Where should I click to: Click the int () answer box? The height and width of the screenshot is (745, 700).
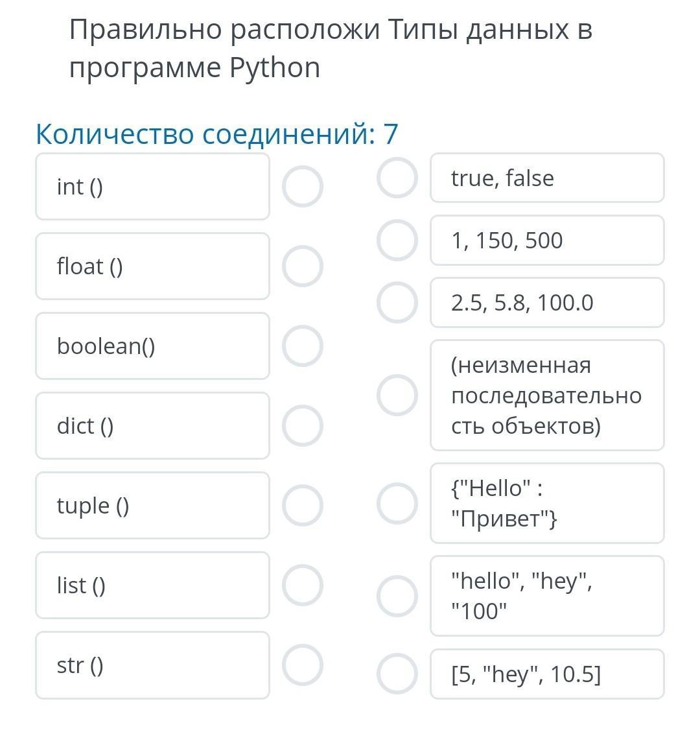click(x=152, y=186)
